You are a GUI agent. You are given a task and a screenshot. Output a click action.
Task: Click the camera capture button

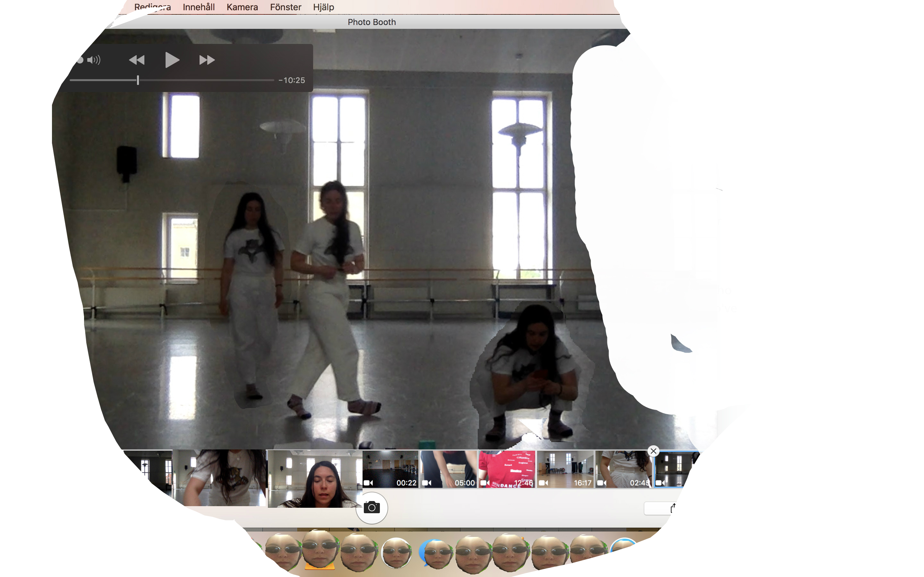point(372,507)
